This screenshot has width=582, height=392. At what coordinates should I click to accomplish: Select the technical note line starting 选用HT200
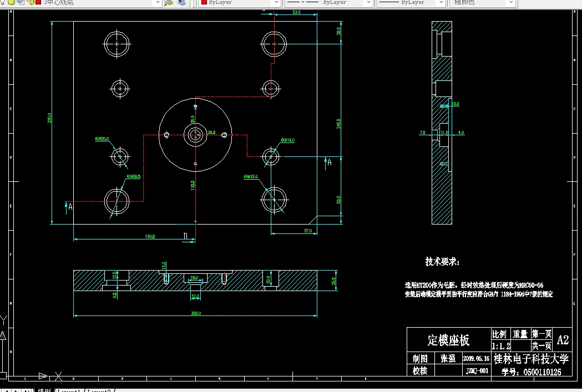(x=474, y=285)
